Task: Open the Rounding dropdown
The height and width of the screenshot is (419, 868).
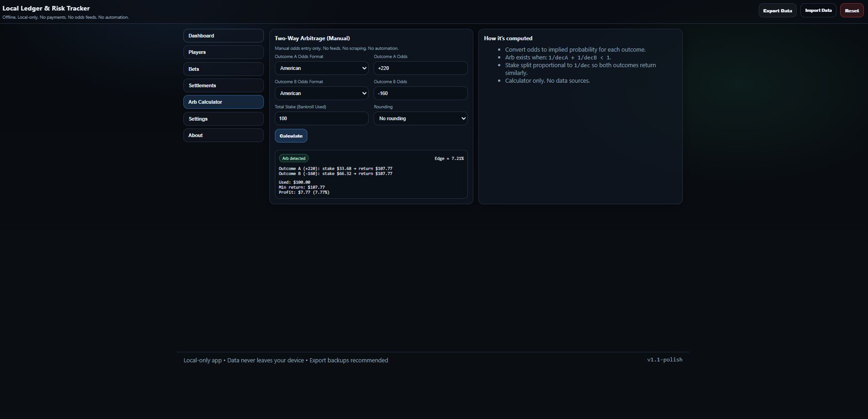Action: pyautogui.click(x=421, y=118)
